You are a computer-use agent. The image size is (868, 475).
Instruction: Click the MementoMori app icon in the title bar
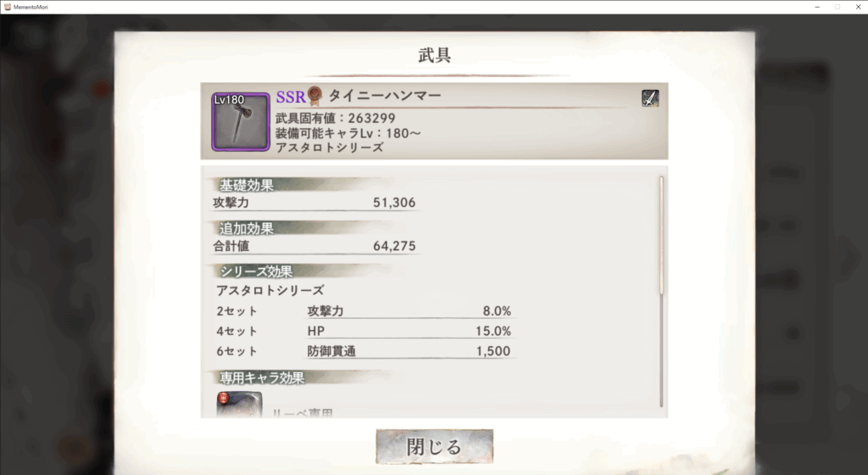pyautogui.click(x=7, y=7)
